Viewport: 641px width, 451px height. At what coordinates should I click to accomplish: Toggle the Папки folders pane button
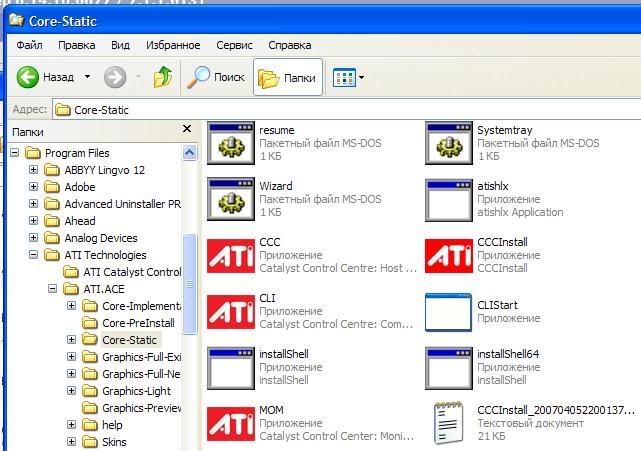click(288, 77)
